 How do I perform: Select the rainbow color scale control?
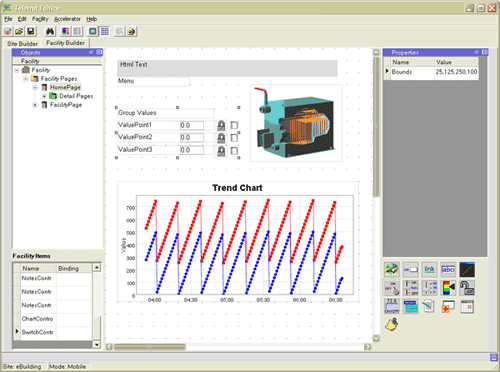click(448, 288)
